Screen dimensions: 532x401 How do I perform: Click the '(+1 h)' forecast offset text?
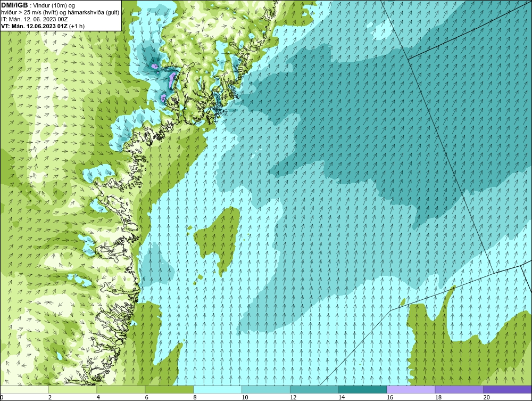point(77,26)
